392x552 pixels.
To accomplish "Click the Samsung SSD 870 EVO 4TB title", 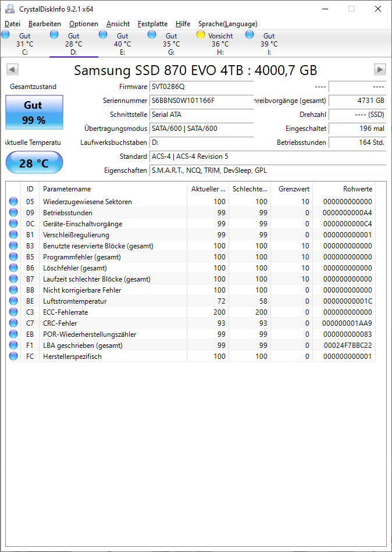I will [195, 70].
